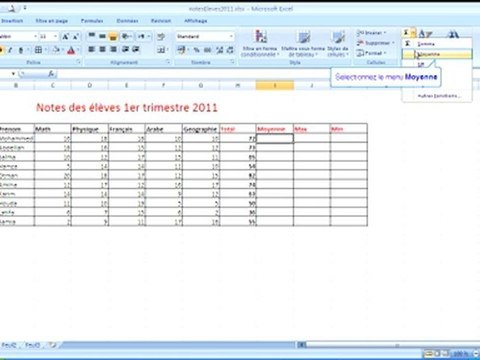Click the formula bar input field
This screenshot has height=360, width=480.
click(193, 74)
